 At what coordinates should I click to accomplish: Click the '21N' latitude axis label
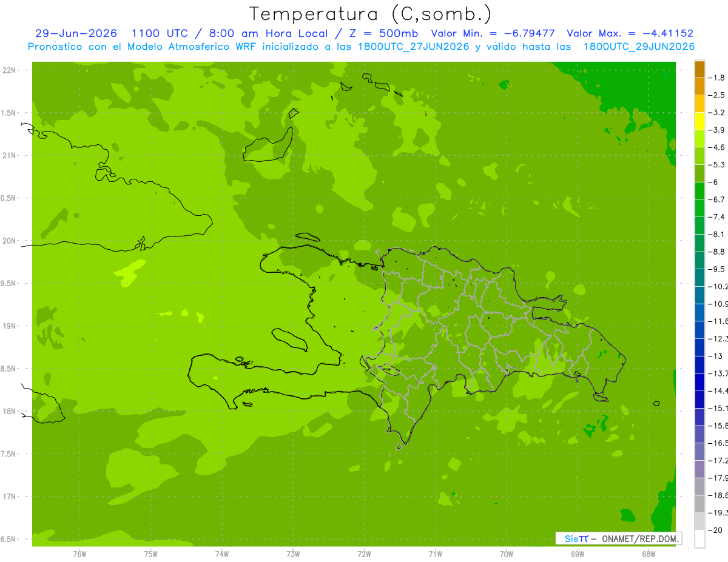tap(10, 156)
